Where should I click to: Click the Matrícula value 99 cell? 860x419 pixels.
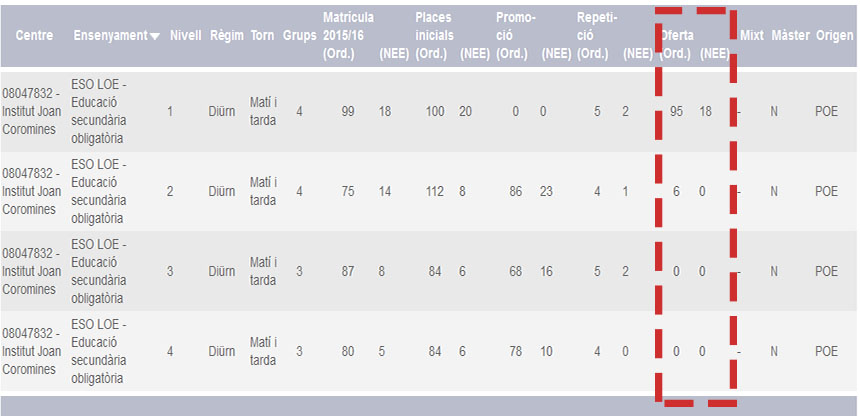click(348, 112)
